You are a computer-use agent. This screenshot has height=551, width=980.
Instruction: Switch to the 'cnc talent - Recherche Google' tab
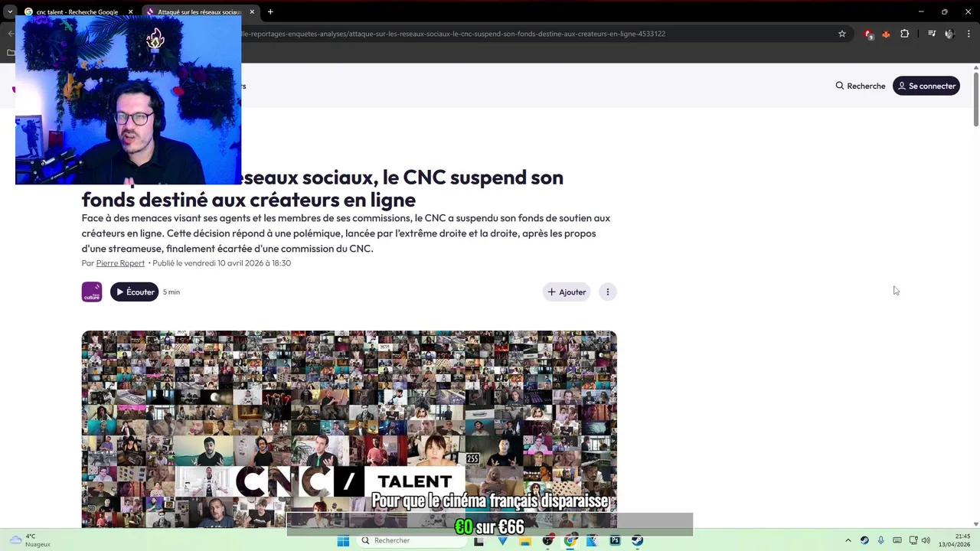(x=77, y=12)
